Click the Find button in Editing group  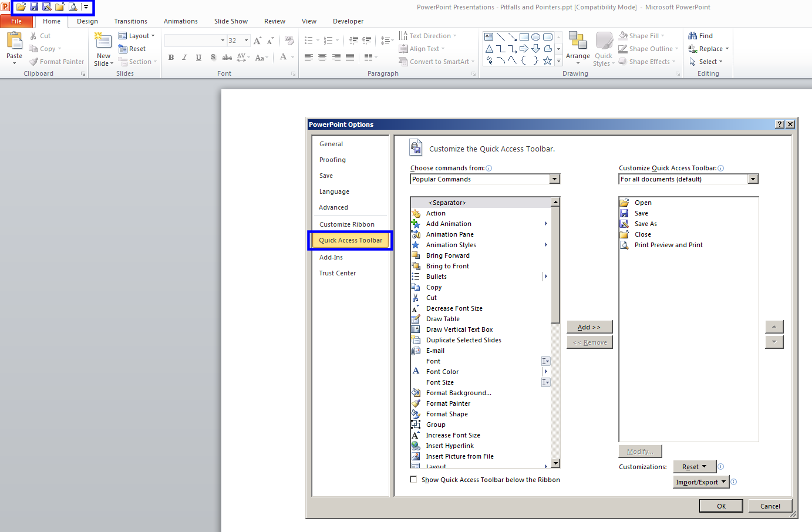pyautogui.click(x=700, y=36)
